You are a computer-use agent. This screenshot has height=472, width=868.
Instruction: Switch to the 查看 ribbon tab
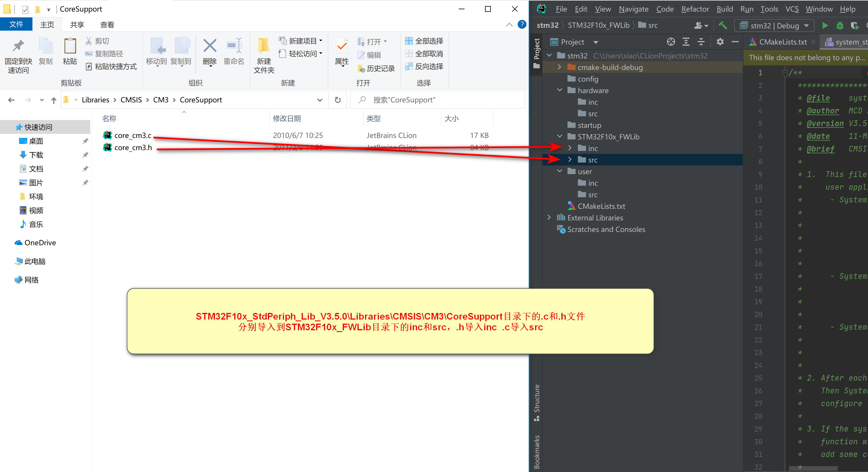tap(107, 25)
